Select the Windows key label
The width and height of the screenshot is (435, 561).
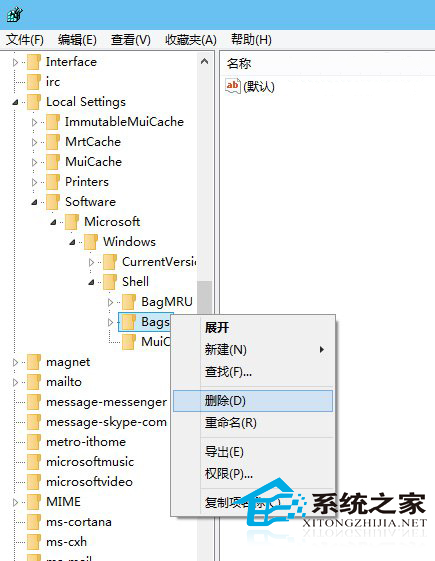(129, 242)
